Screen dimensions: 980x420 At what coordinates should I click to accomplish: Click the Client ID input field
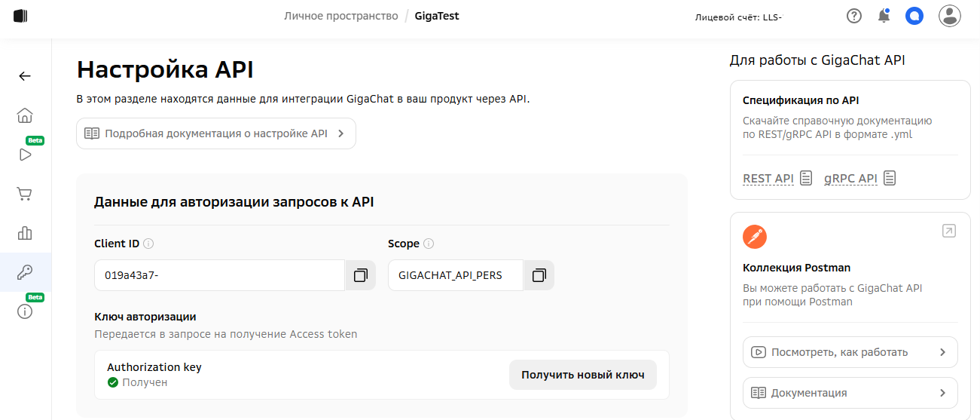(x=219, y=275)
